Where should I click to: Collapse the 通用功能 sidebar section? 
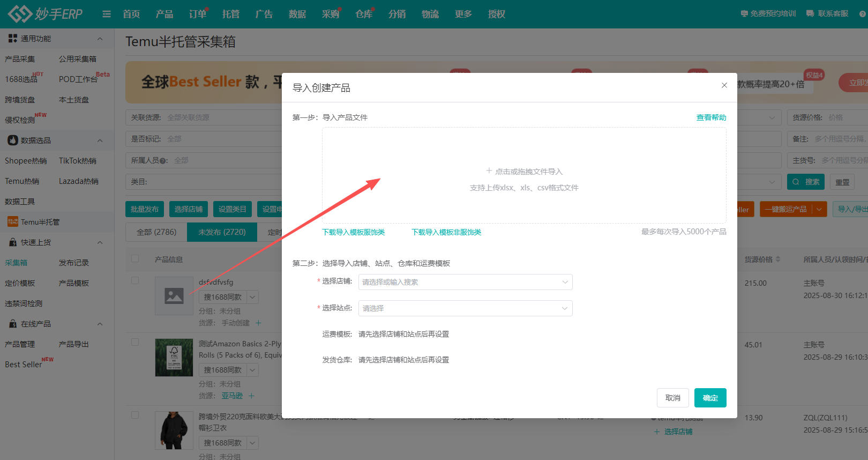point(100,39)
